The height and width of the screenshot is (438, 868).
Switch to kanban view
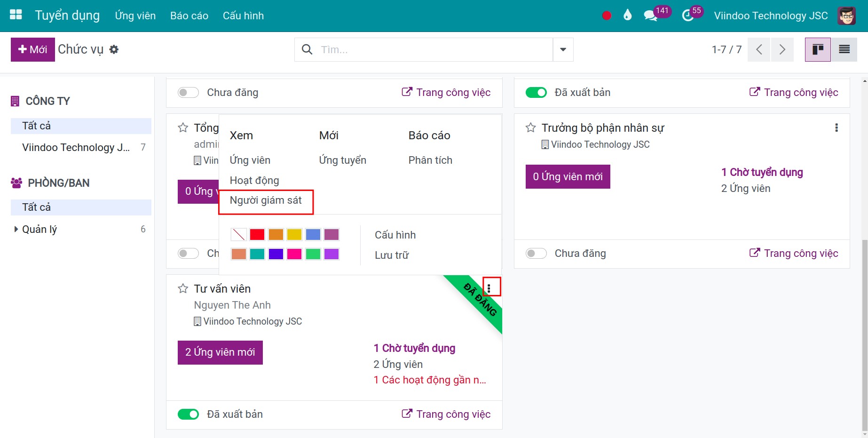click(x=818, y=49)
